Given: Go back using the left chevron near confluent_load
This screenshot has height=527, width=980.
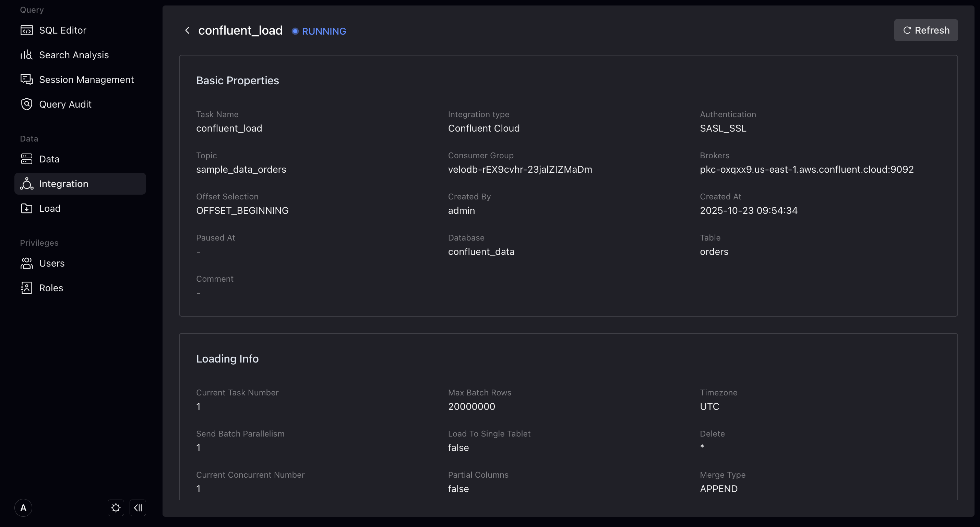Looking at the screenshot, I should (187, 30).
